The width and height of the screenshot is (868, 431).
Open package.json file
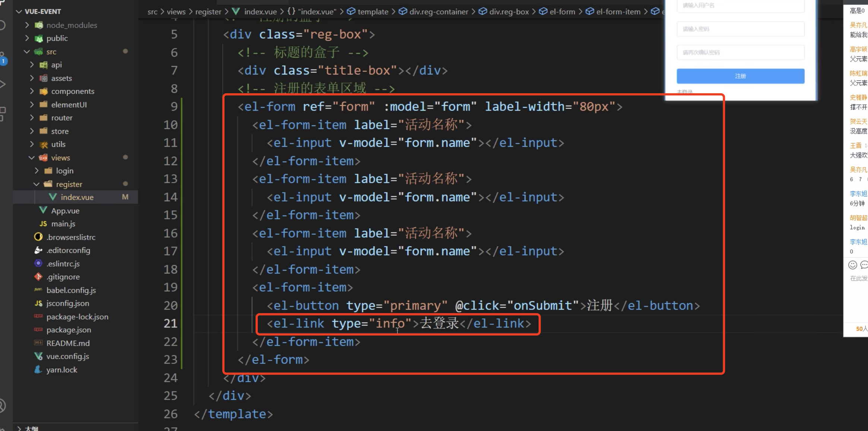tap(69, 330)
